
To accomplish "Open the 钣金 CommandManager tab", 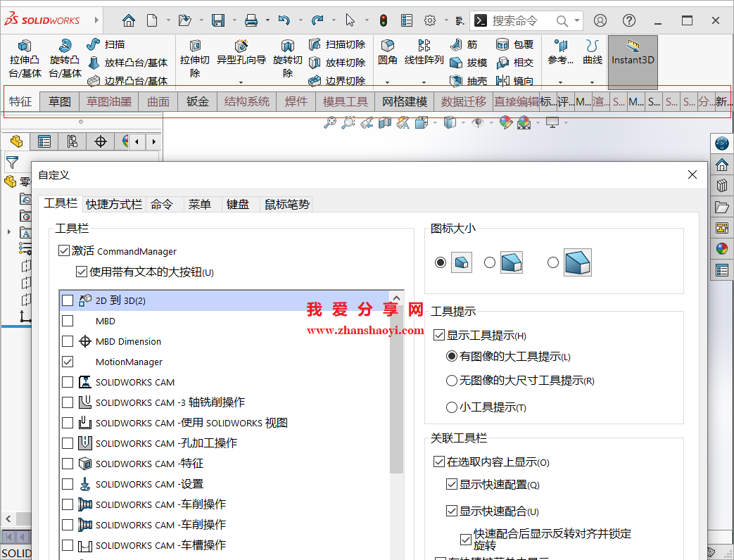I will (196, 101).
